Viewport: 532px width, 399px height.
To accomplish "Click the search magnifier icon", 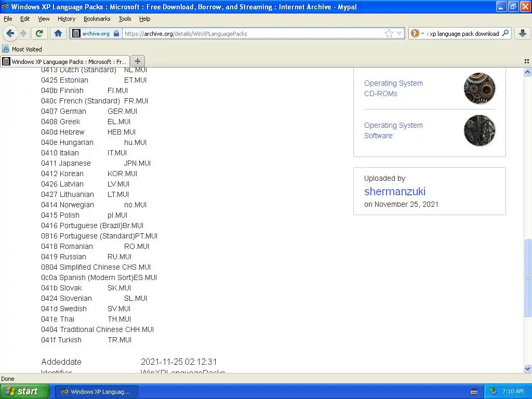I will [x=505, y=33].
